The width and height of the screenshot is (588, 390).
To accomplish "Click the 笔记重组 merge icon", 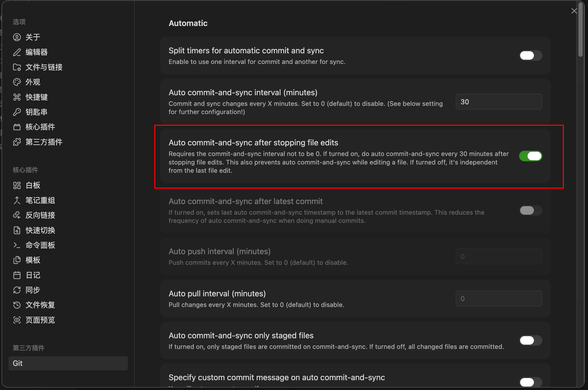I will click(x=17, y=200).
